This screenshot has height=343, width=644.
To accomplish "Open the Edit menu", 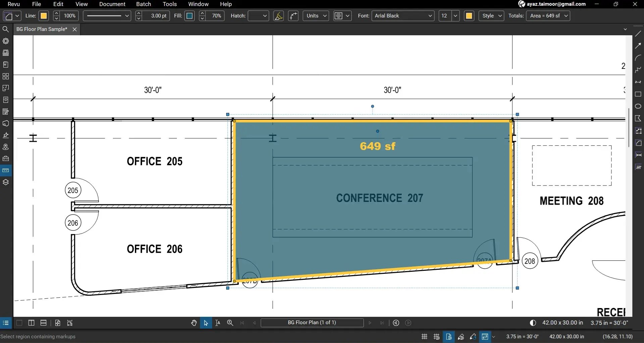I will pyautogui.click(x=58, y=4).
